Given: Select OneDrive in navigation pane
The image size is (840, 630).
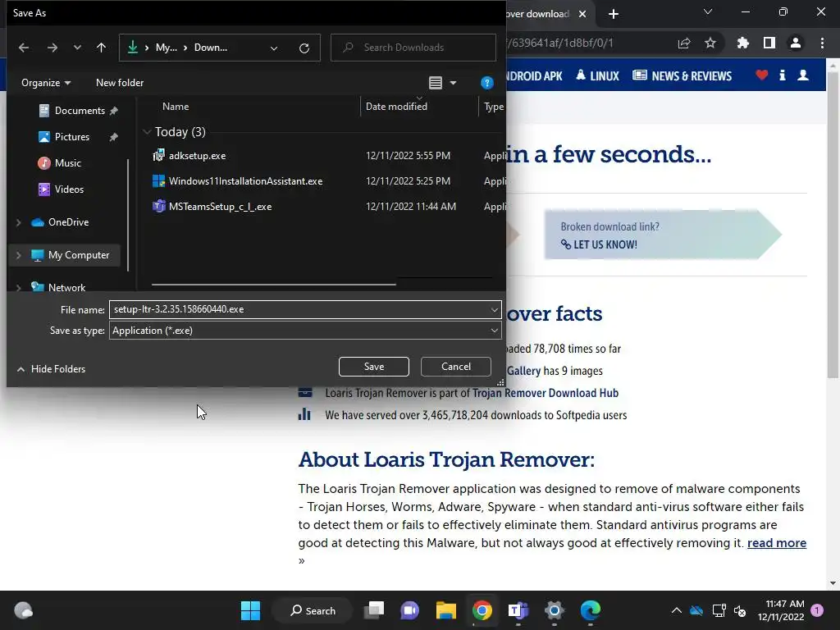Looking at the screenshot, I should click(x=69, y=222).
